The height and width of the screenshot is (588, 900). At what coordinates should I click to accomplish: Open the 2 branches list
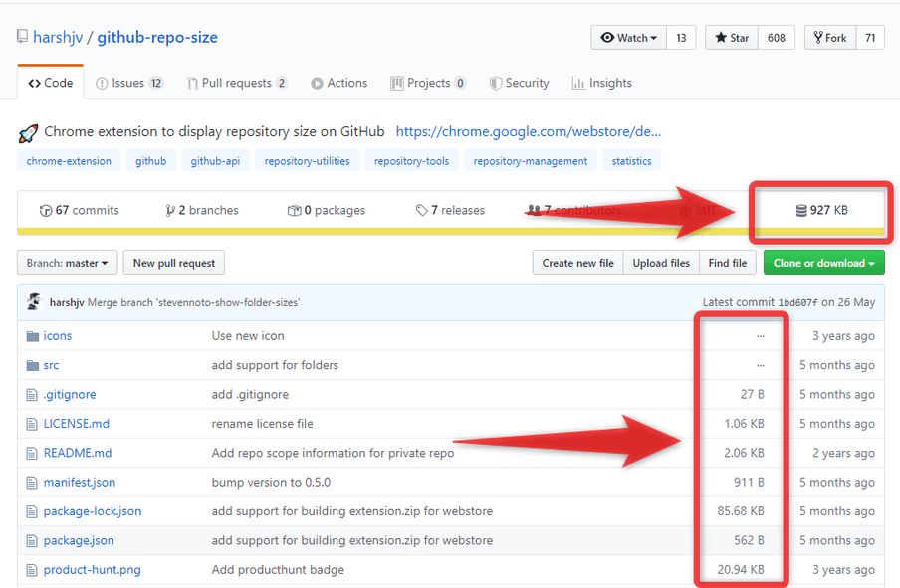click(x=201, y=211)
